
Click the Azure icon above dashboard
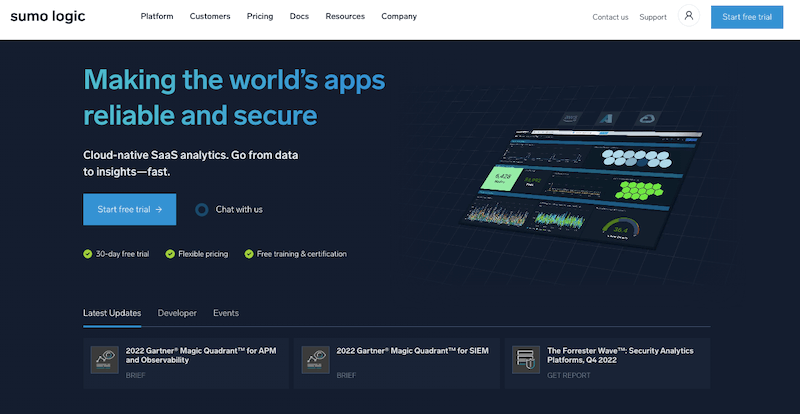(608, 118)
